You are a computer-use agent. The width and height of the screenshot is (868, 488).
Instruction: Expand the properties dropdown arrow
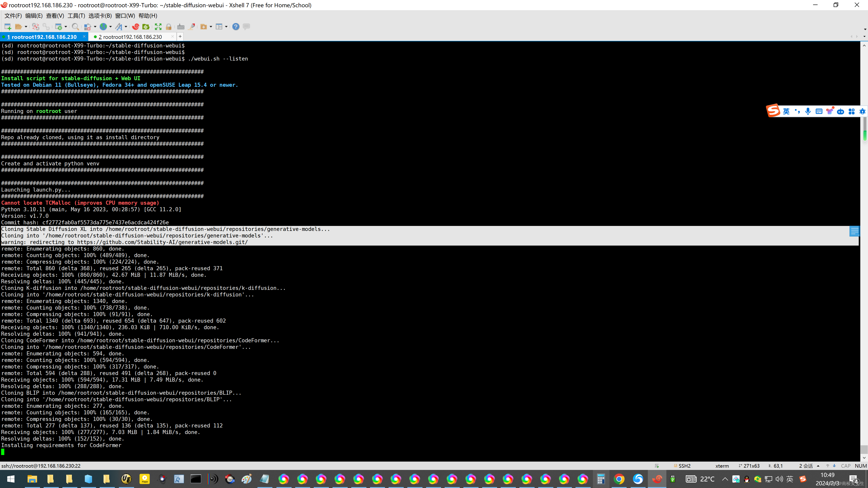(x=66, y=27)
